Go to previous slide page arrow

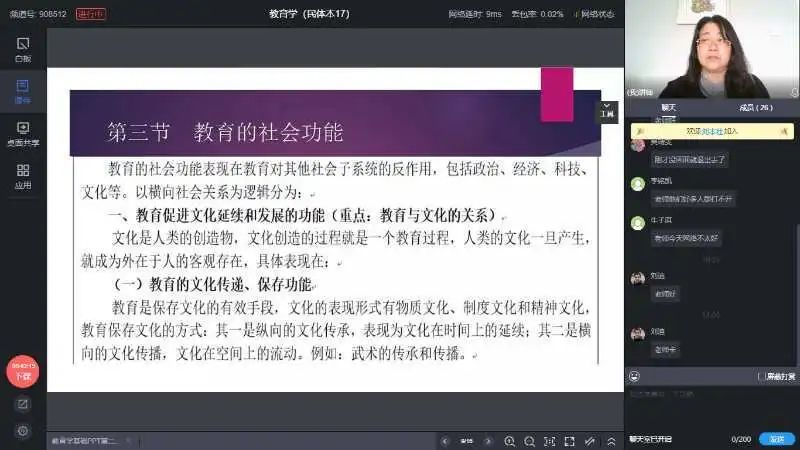pyautogui.click(x=445, y=441)
